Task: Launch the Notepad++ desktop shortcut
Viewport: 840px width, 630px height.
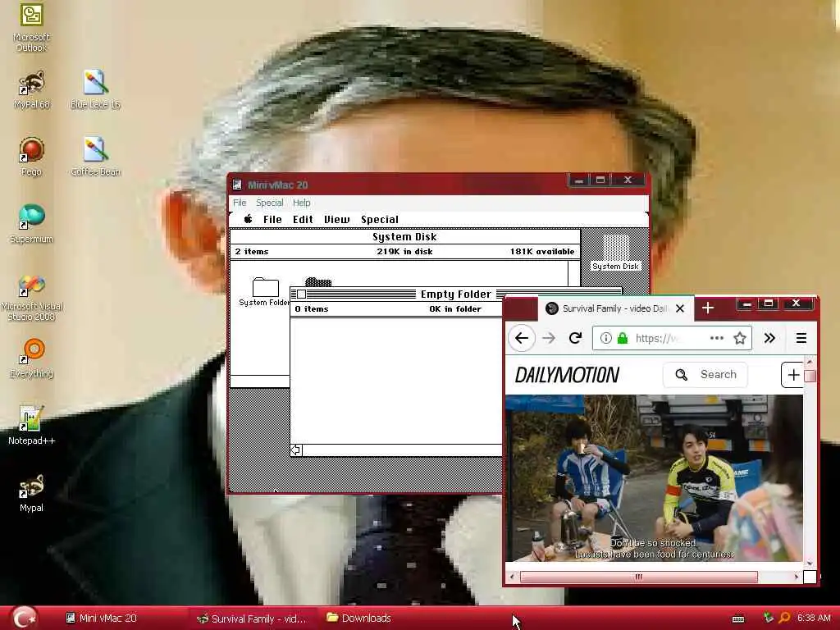Action: click(32, 426)
